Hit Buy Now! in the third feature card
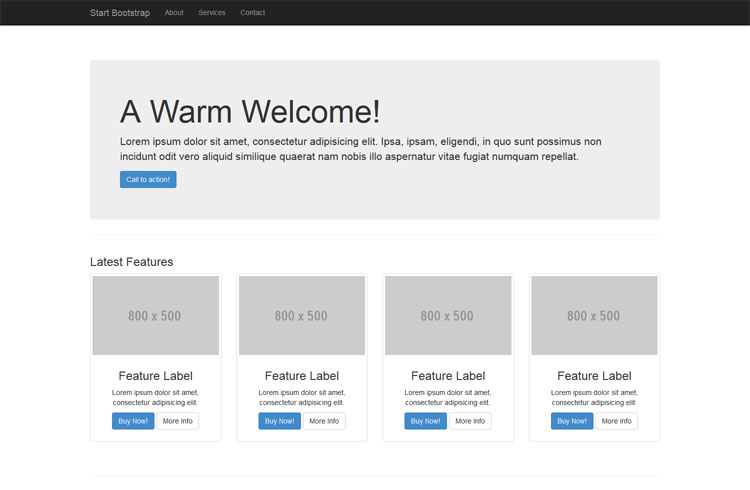 tap(425, 421)
